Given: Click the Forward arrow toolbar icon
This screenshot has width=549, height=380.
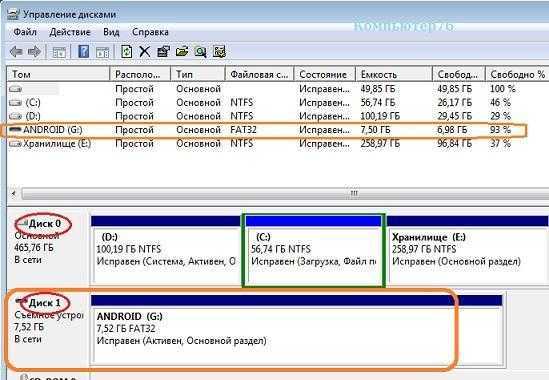Looking at the screenshot, I should tap(34, 52).
